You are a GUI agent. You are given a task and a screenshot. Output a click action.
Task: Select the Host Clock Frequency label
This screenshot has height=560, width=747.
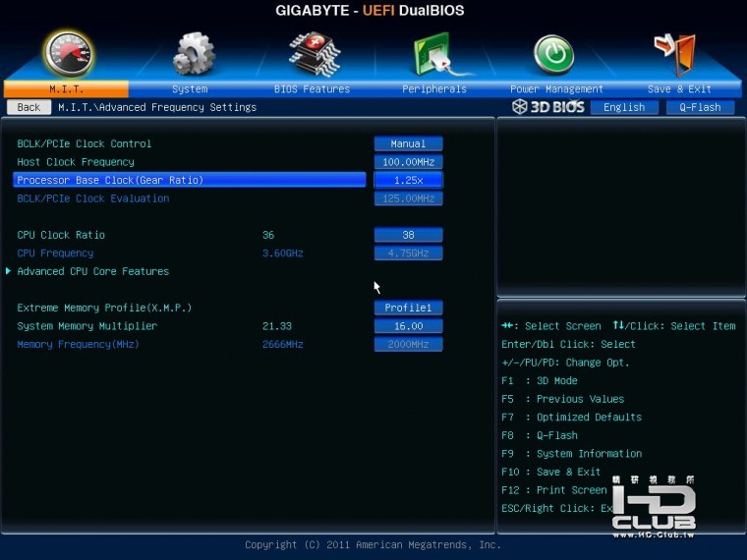click(x=76, y=162)
